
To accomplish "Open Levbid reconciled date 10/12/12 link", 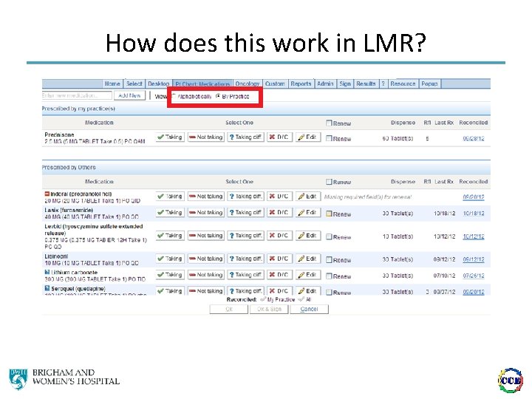I will (474, 236).
